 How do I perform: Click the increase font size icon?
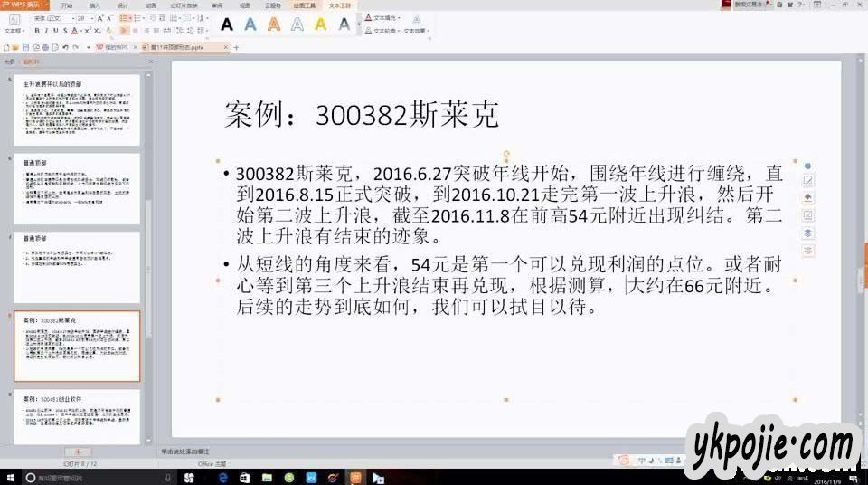[100, 18]
